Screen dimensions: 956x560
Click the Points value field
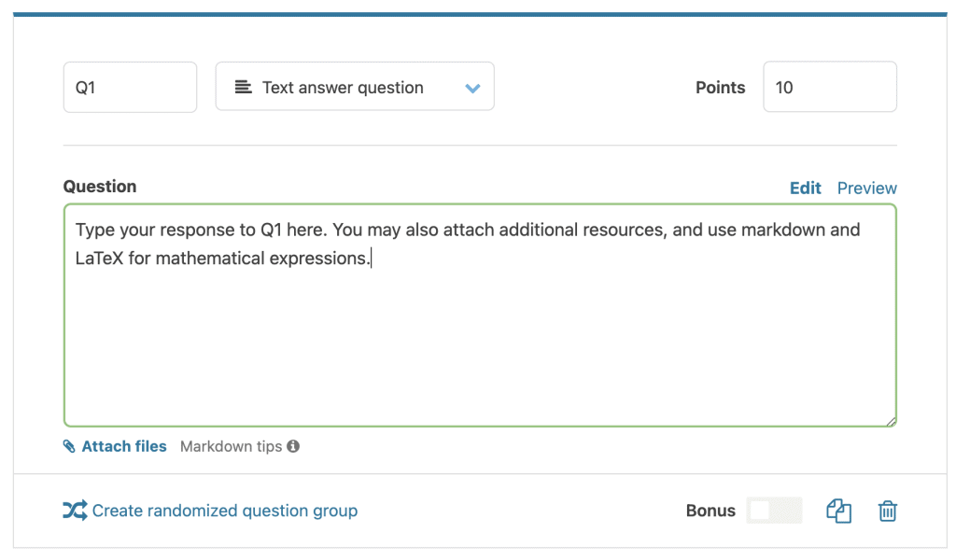point(829,88)
